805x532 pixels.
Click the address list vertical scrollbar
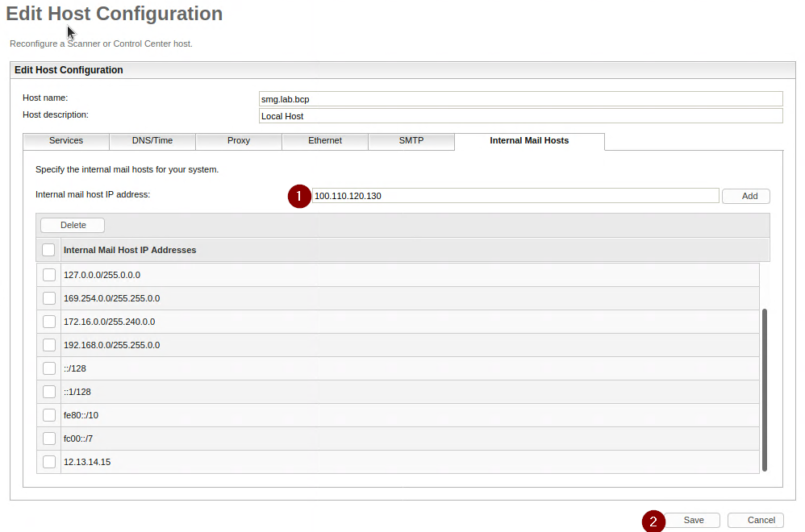(765, 389)
